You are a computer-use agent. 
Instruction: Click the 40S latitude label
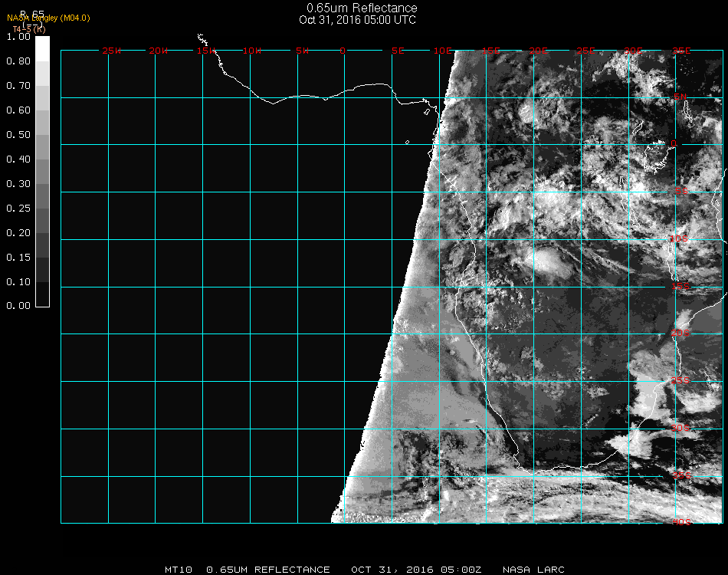tap(680, 522)
